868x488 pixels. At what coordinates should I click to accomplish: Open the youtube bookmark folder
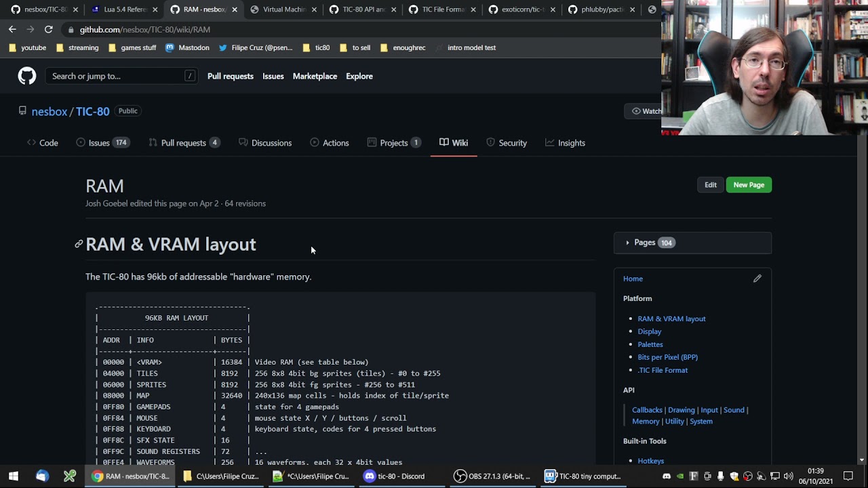28,47
